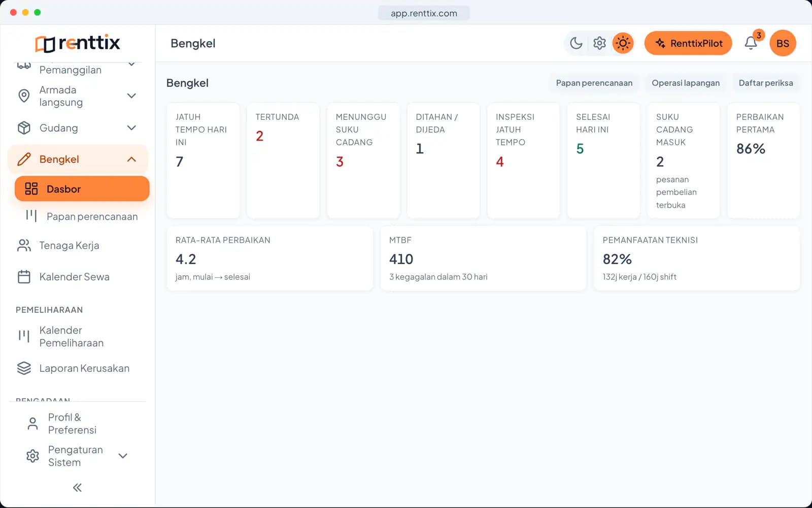Click the Kalender Sewa calendar icon
The height and width of the screenshot is (508, 812).
coord(24,277)
